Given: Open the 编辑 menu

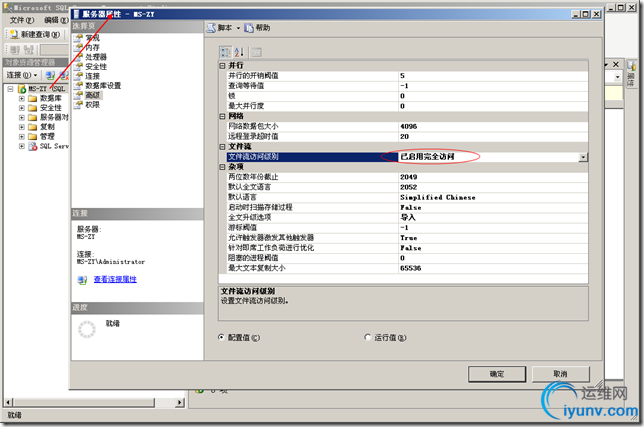Looking at the screenshot, I should 56,20.
